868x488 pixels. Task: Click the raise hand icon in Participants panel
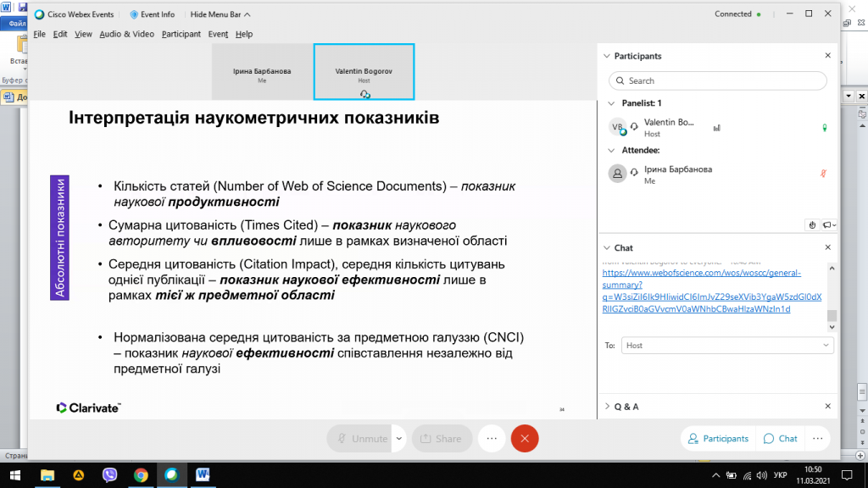click(812, 225)
